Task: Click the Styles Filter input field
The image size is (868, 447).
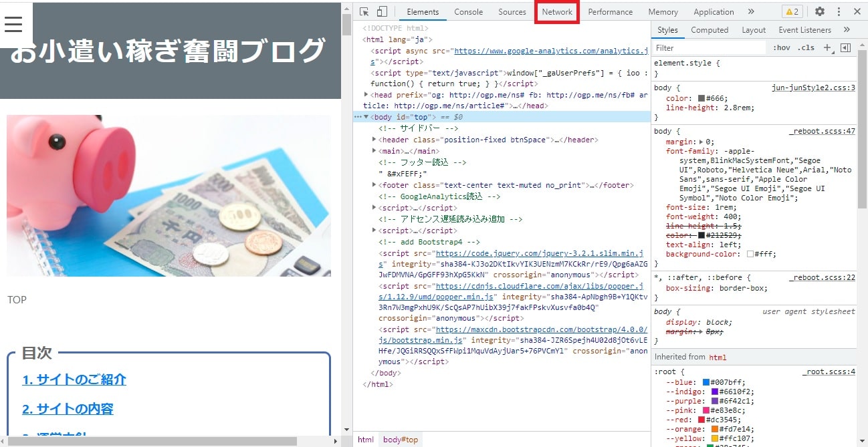Action: point(709,47)
